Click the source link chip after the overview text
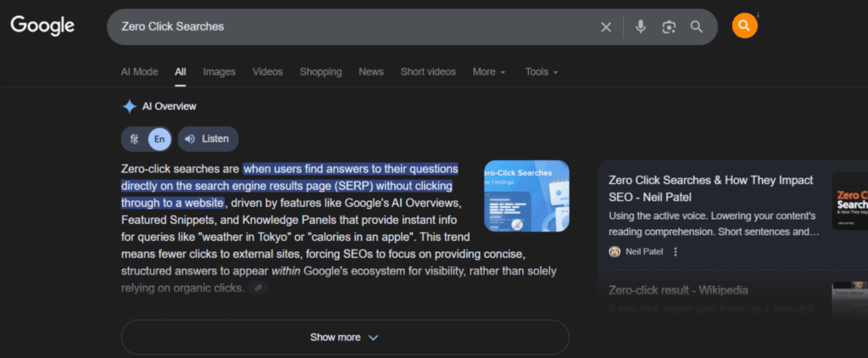This screenshot has height=358, width=868. (259, 288)
